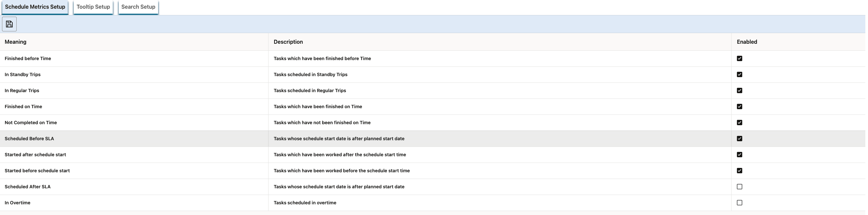Uncheck Enabled for In Standby Trips
This screenshot has height=215, width=868.
tap(739, 74)
